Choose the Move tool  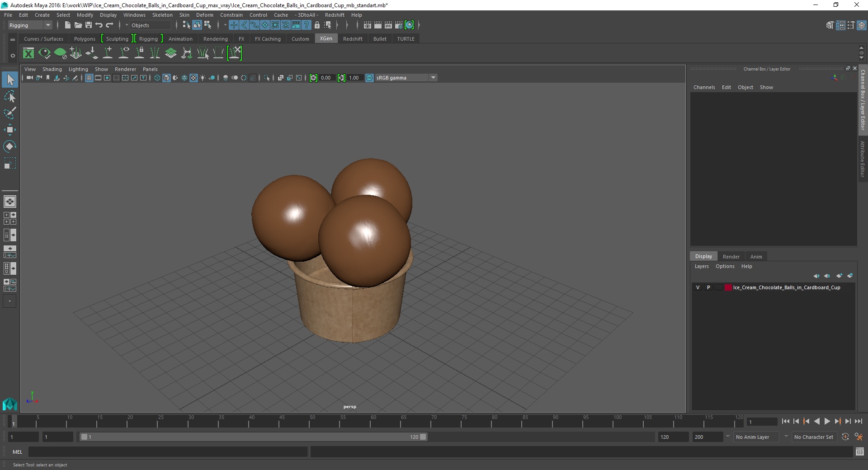click(10, 130)
